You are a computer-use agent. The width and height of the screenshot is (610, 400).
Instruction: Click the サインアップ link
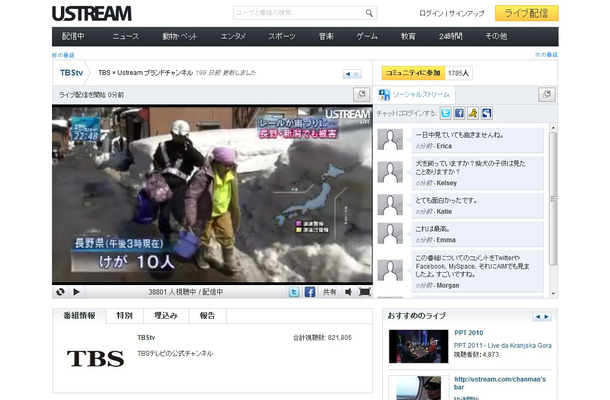(x=466, y=14)
